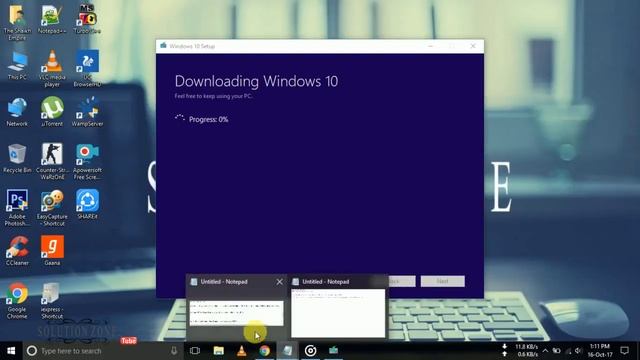Click the Progress: 0% text
This screenshot has width=640, height=360.
(209, 120)
